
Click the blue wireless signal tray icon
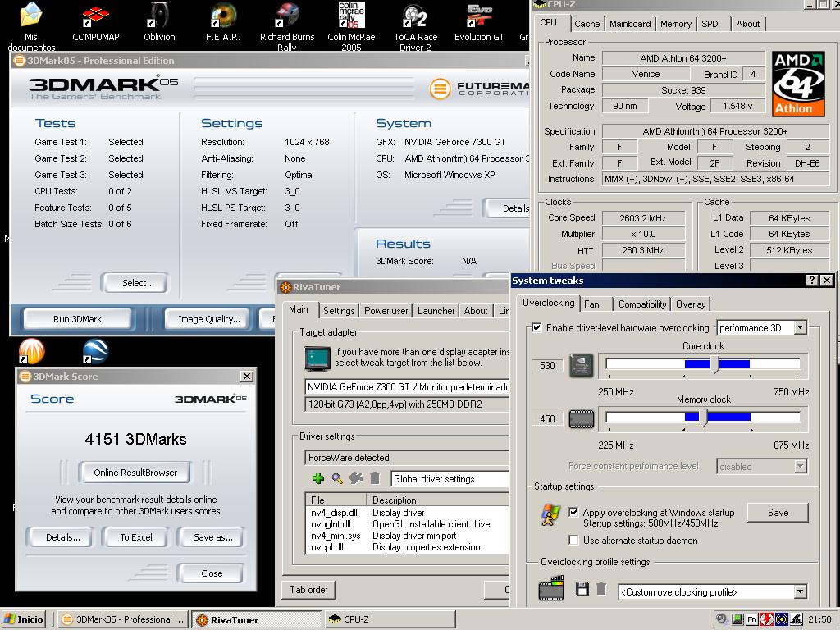pyautogui.click(x=782, y=620)
